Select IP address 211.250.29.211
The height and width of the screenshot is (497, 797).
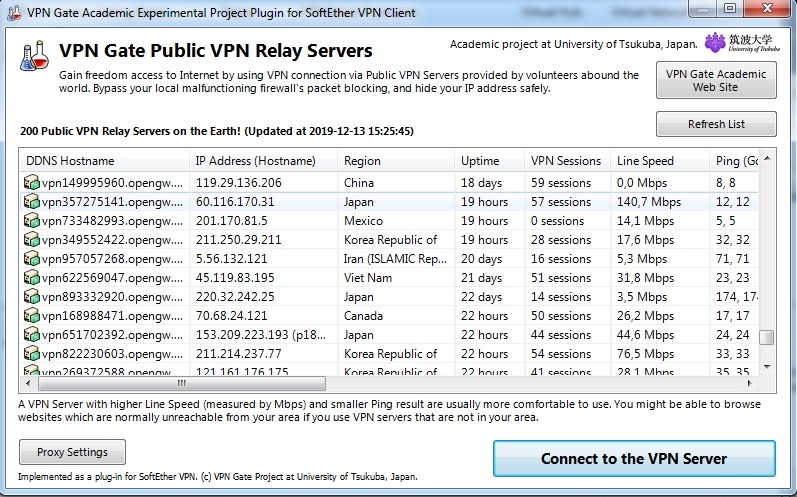[x=238, y=239]
